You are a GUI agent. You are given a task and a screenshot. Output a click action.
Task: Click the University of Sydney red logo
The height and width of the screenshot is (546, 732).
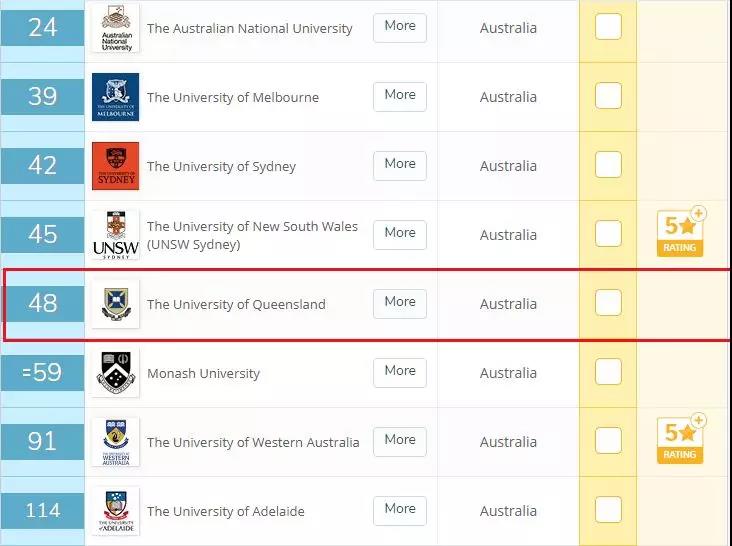[115, 166]
